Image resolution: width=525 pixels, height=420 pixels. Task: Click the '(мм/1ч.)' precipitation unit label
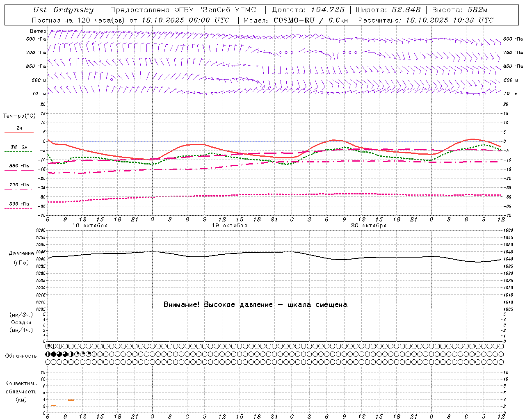coord(21,330)
